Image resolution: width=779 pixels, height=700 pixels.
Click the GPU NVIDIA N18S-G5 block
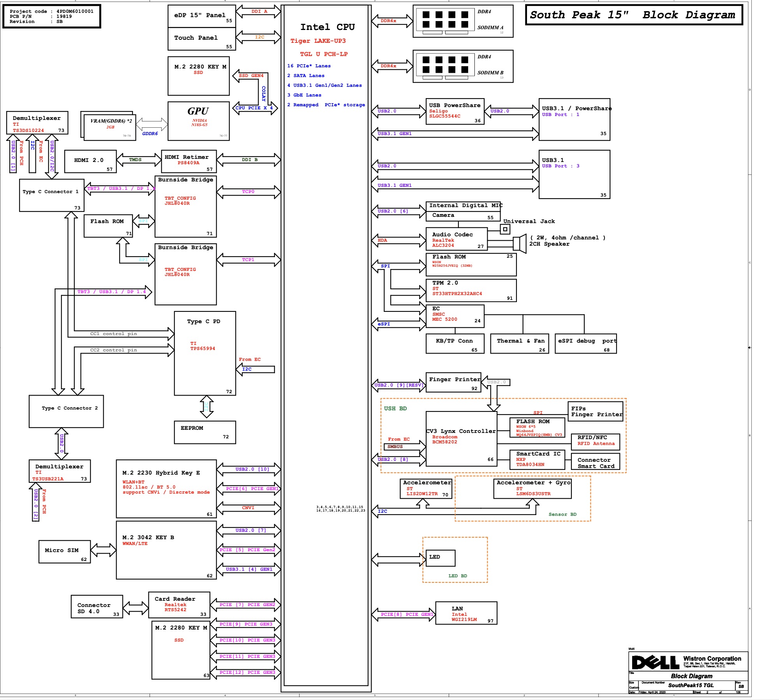point(198,121)
